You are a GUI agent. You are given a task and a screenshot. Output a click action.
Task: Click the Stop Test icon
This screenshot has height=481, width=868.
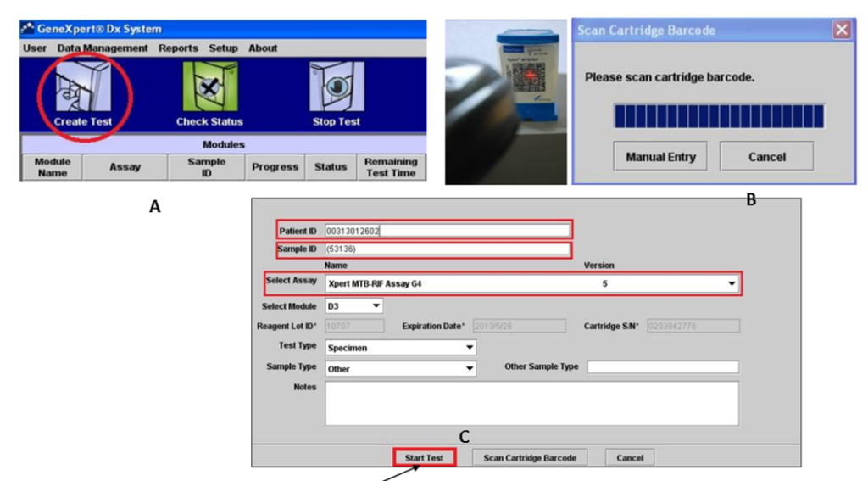coord(337,87)
